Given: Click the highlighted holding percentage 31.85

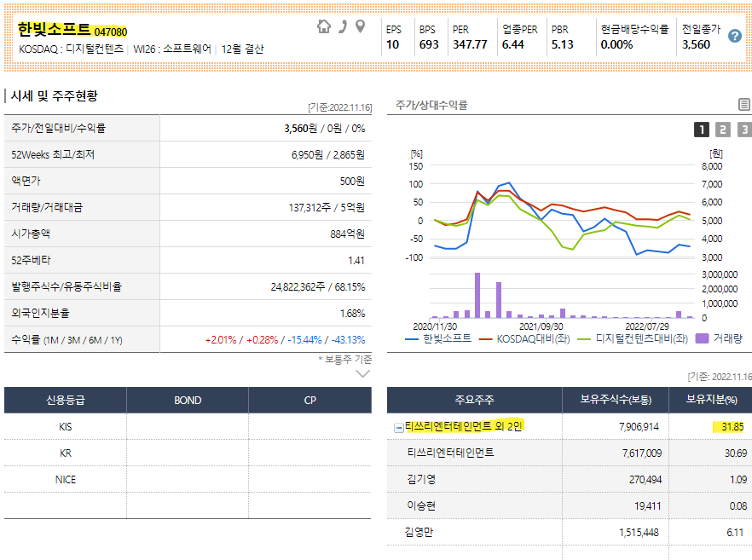Looking at the screenshot, I should 732,427.
